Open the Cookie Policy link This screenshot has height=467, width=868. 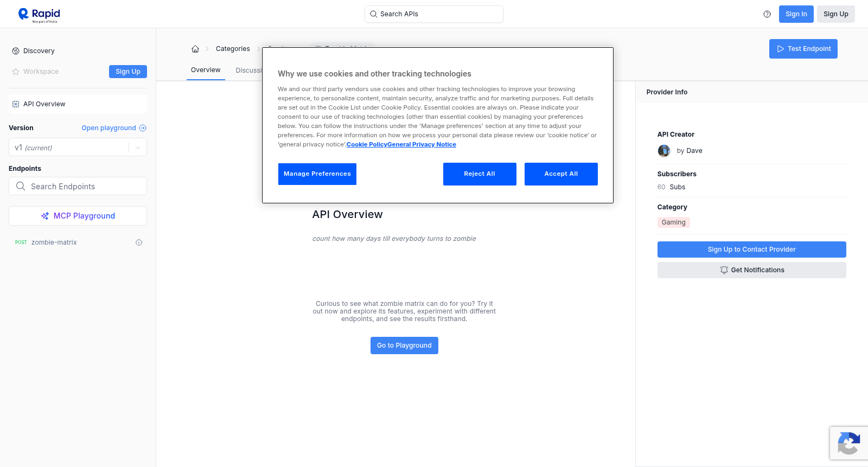(367, 144)
